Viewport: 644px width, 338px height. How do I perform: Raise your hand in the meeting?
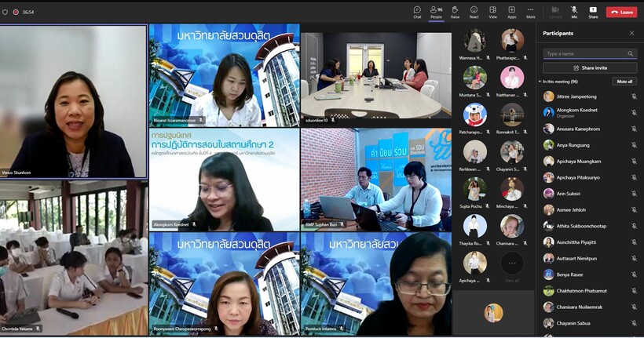(455, 12)
